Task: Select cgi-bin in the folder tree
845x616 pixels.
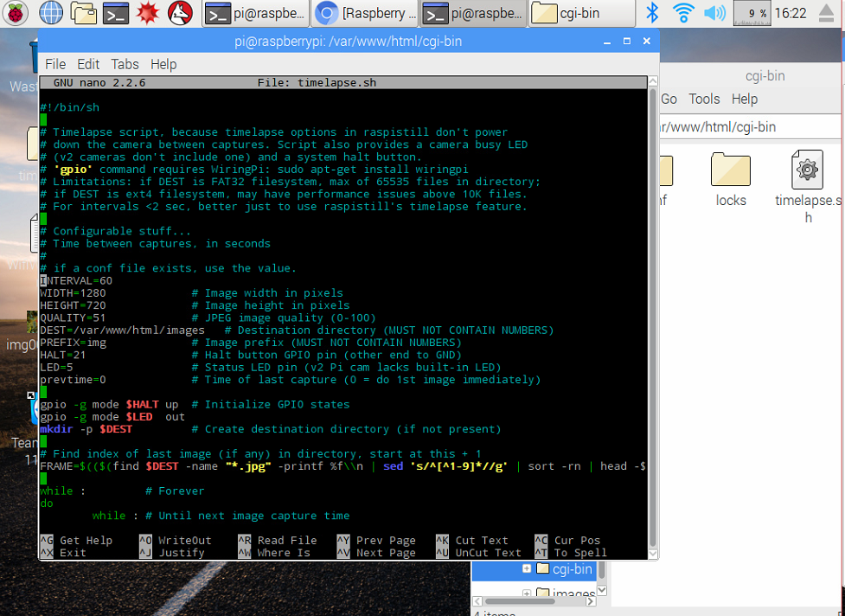Action: pyautogui.click(x=573, y=569)
